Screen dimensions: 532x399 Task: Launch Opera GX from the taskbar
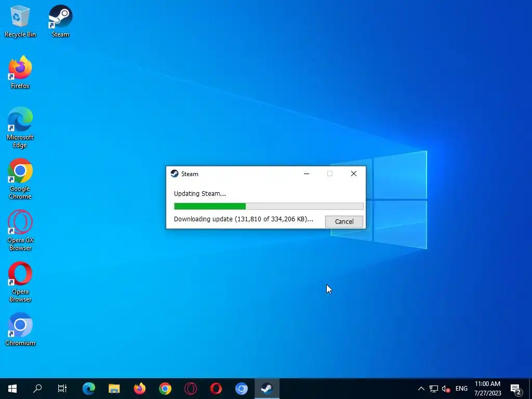click(191, 389)
